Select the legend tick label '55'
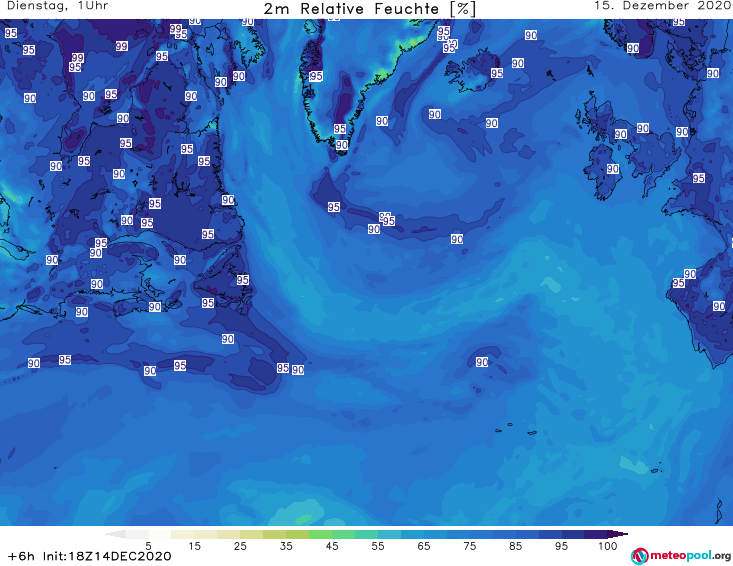 pyautogui.click(x=378, y=546)
